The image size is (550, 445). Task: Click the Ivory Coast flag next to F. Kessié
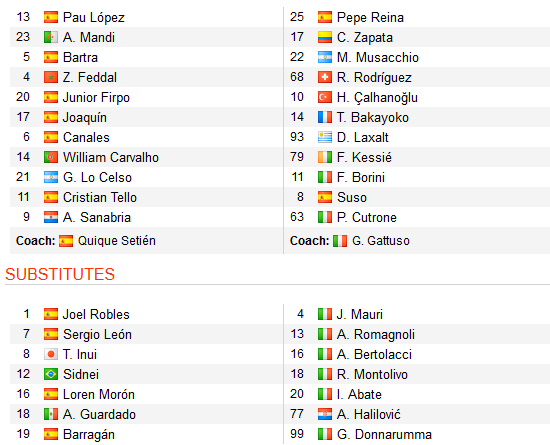pos(325,157)
